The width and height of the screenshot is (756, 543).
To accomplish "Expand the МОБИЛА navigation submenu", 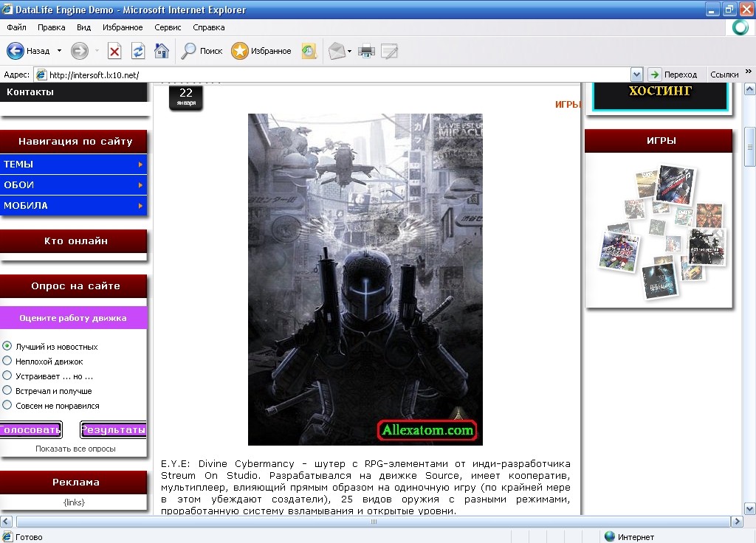I will tap(140, 206).
